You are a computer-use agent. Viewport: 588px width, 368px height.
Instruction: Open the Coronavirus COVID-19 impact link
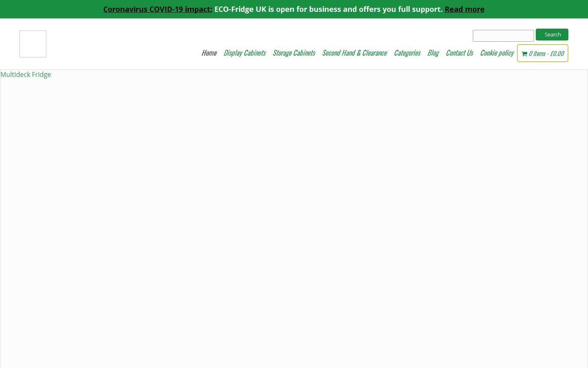(158, 9)
